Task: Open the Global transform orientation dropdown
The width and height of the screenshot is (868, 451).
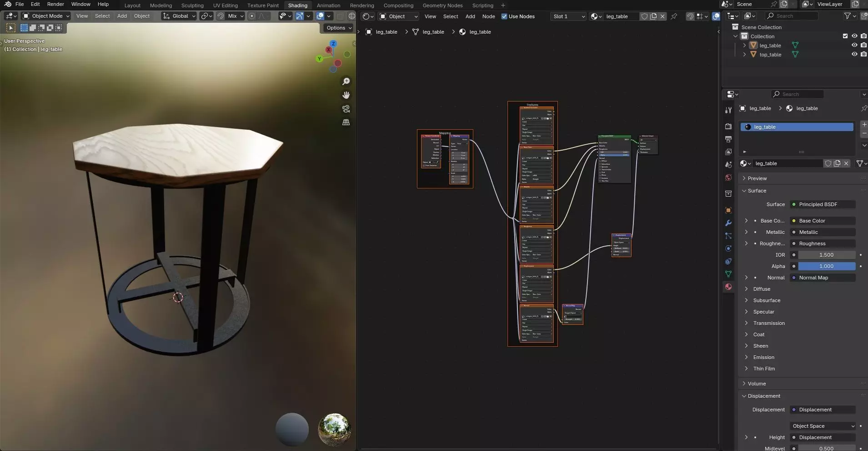Action: coord(179,16)
